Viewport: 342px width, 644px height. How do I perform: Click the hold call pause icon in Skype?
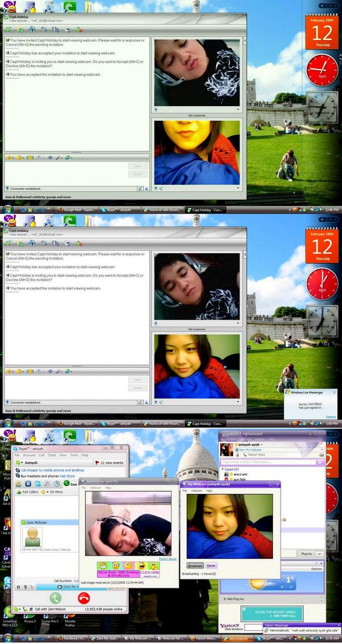pos(19,586)
